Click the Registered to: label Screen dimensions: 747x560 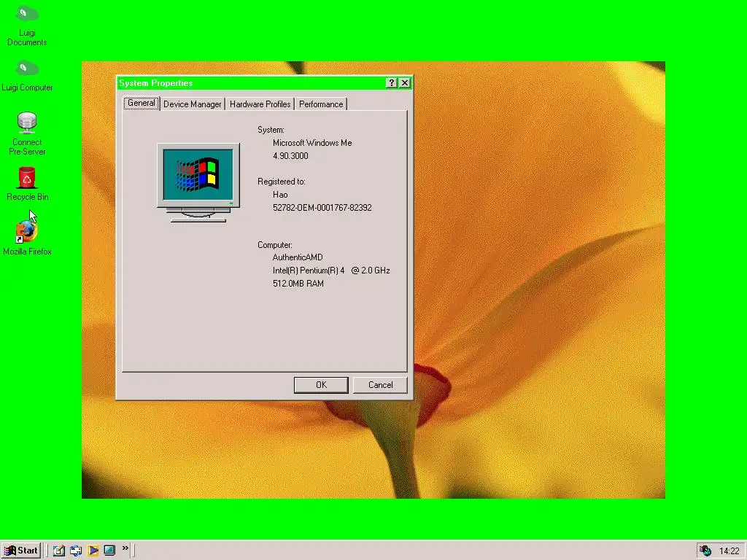tap(282, 182)
